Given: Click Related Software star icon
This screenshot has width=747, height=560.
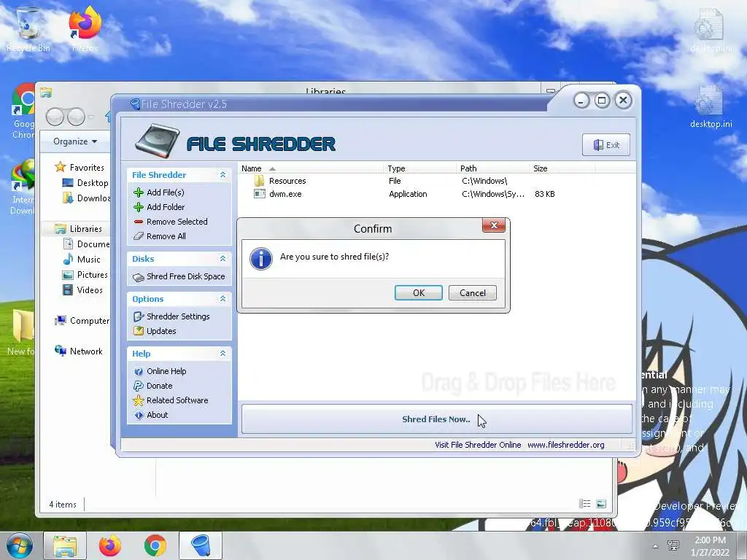Looking at the screenshot, I should tap(139, 400).
